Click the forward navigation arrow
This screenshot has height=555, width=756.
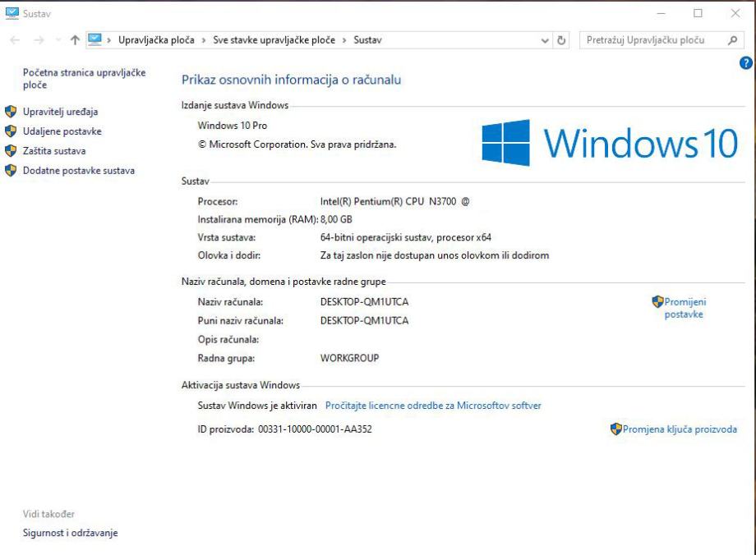click(x=39, y=40)
